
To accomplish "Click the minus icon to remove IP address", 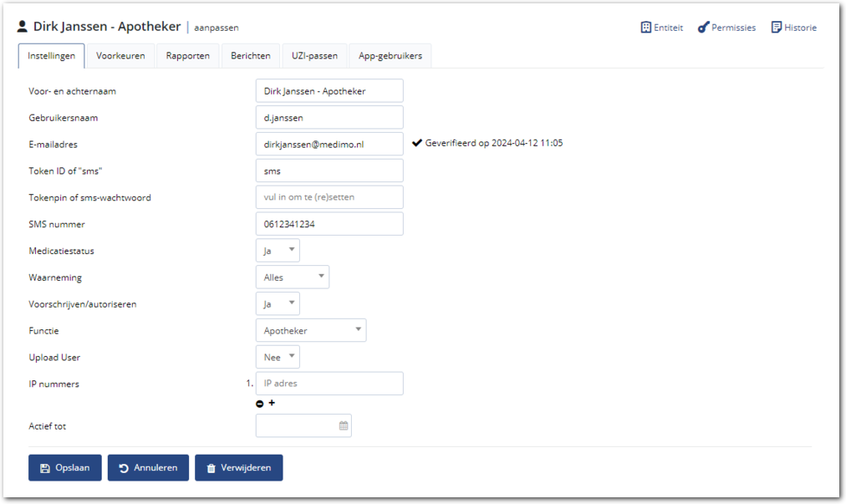I will (x=260, y=404).
